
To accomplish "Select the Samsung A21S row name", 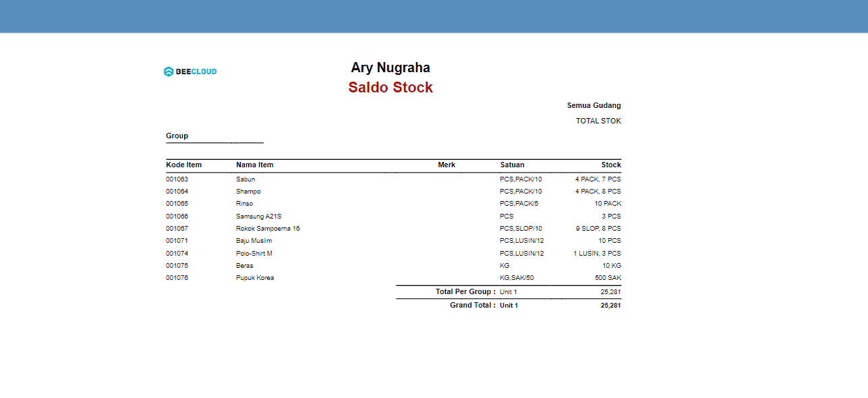I will pos(258,217).
